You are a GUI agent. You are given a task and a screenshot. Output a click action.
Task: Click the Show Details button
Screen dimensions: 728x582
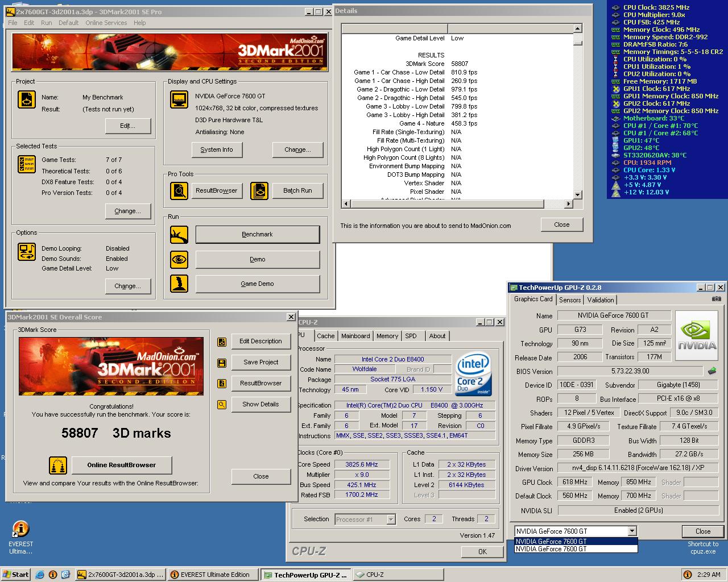260,404
